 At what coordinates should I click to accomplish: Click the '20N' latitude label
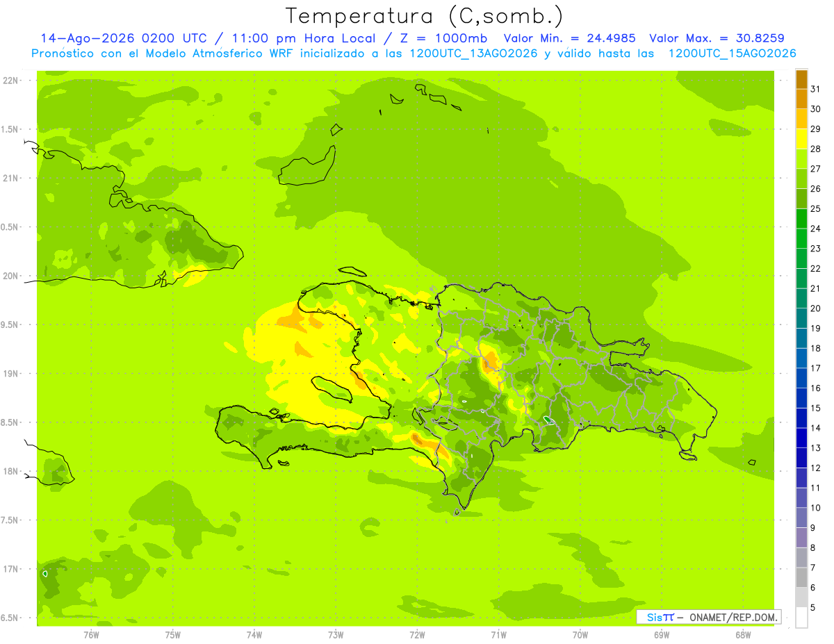click(x=12, y=276)
